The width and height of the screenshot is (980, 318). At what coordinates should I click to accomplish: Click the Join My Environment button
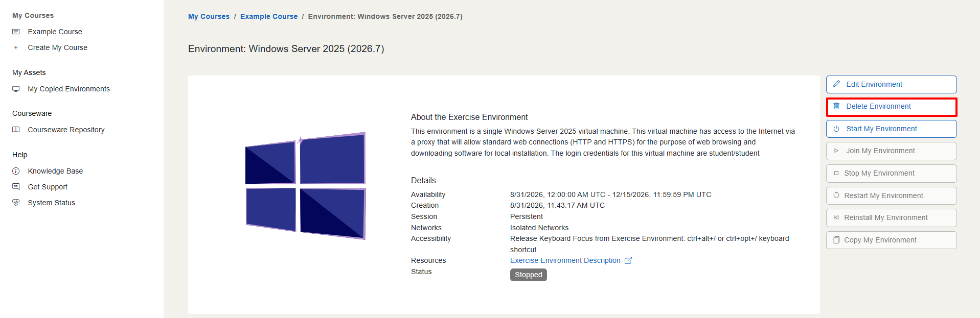click(x=891, y=151)
